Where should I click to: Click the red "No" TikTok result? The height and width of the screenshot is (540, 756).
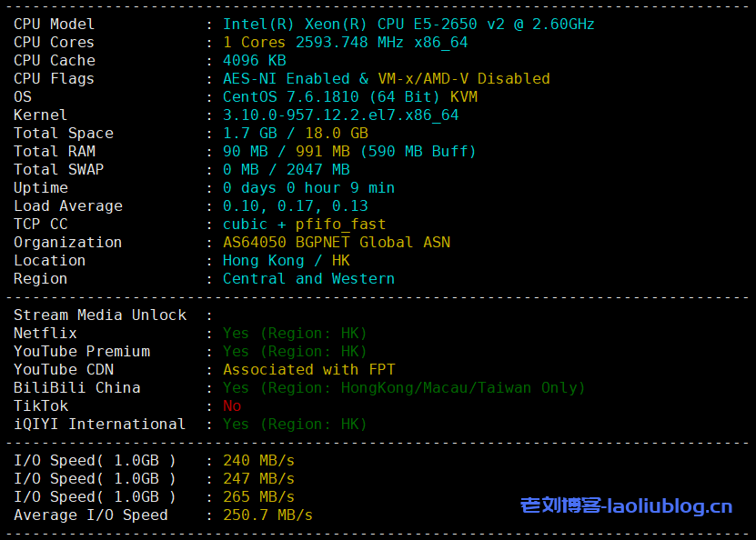pyautogui.click(x=232, y=406)
